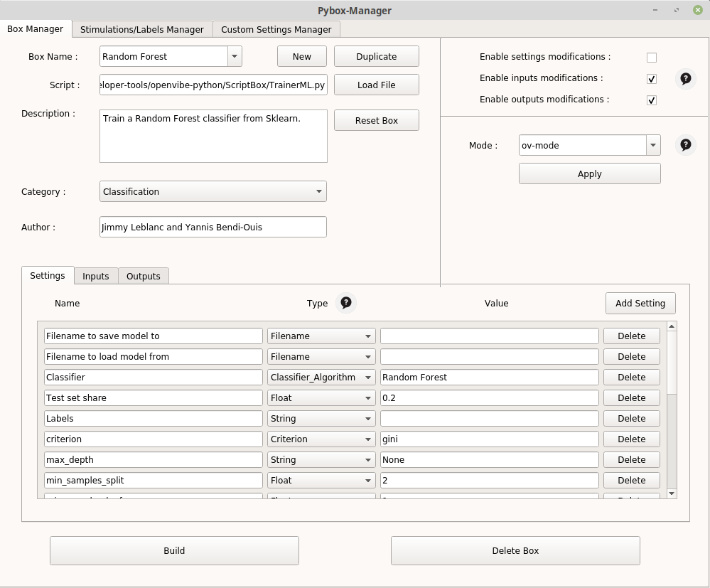The height and width of the screenshot is (588, 710).
Task: Switch to the Inputs tab
Action: point(96,276)
